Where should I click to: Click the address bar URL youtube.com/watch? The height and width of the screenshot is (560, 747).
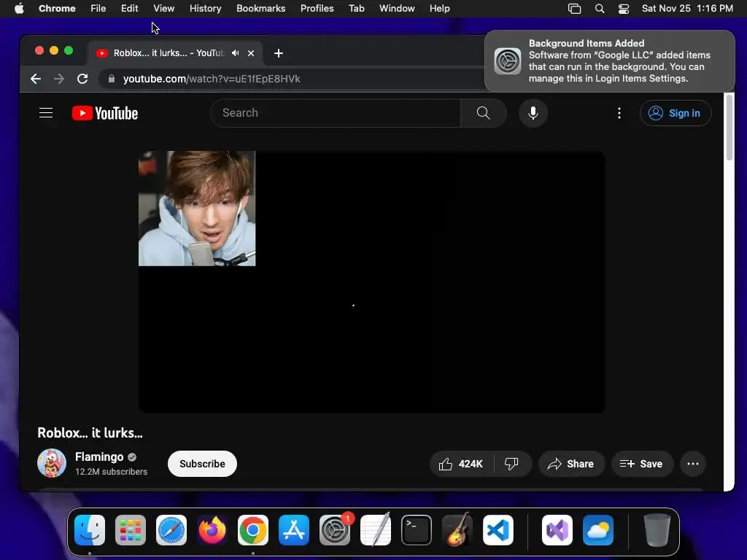[212, 79]
